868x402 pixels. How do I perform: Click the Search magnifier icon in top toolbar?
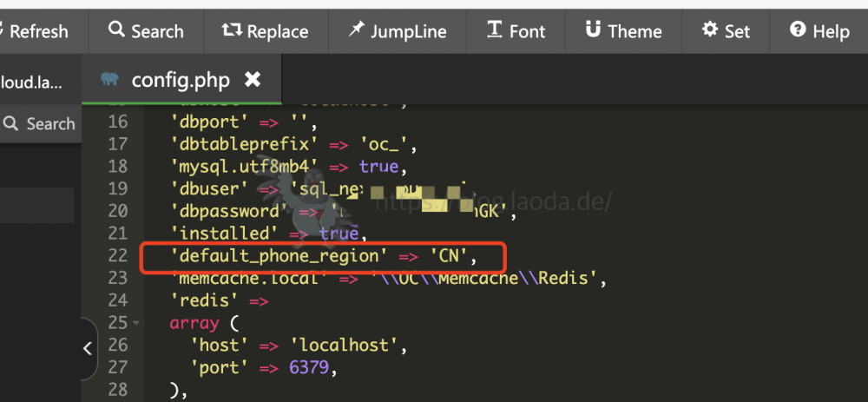click(x=117, y=30)
